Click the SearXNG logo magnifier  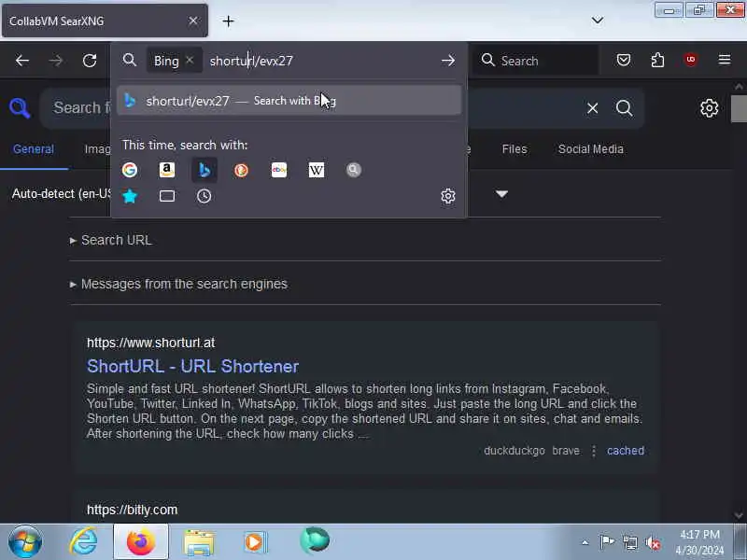point(20,108)
